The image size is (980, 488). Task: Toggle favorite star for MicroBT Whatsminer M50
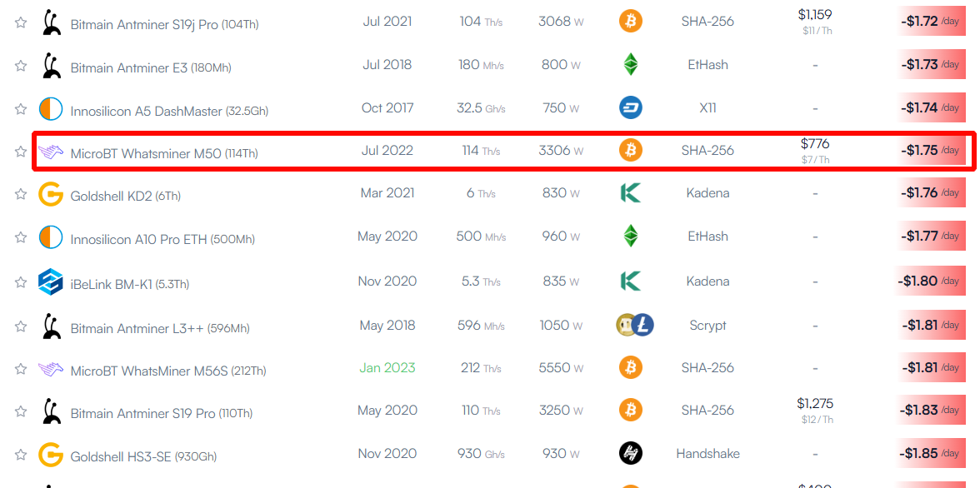21,152
